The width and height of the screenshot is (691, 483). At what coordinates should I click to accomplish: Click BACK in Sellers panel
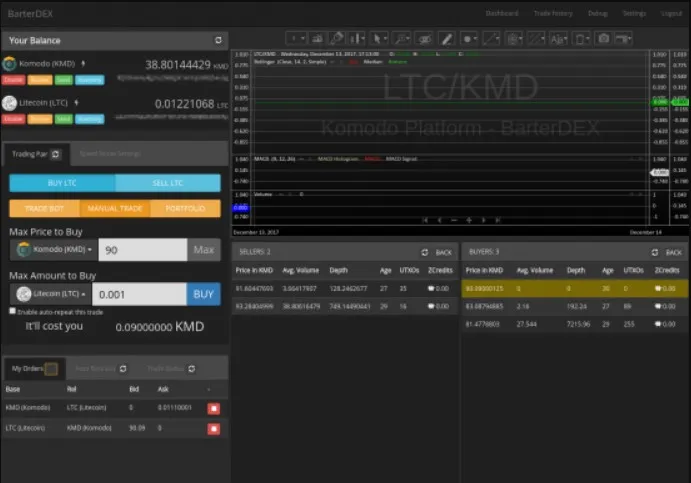[443, 253]
